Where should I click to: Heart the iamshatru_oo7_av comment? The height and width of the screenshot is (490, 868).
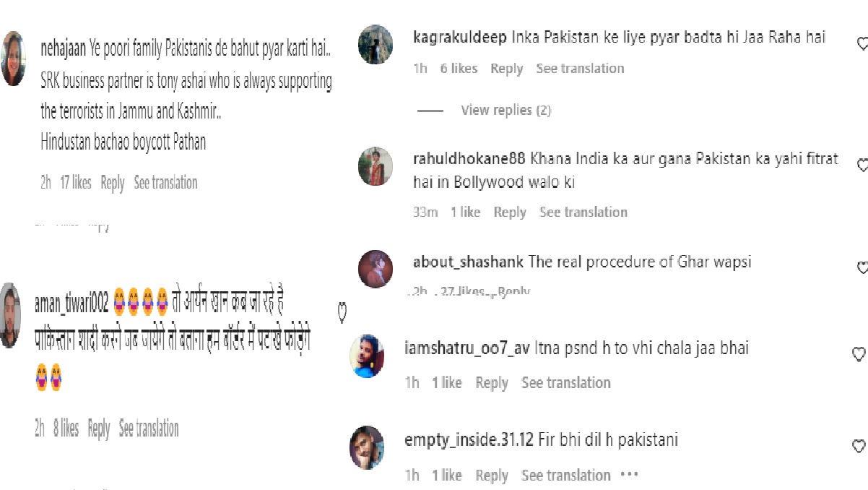pos(859,354)
